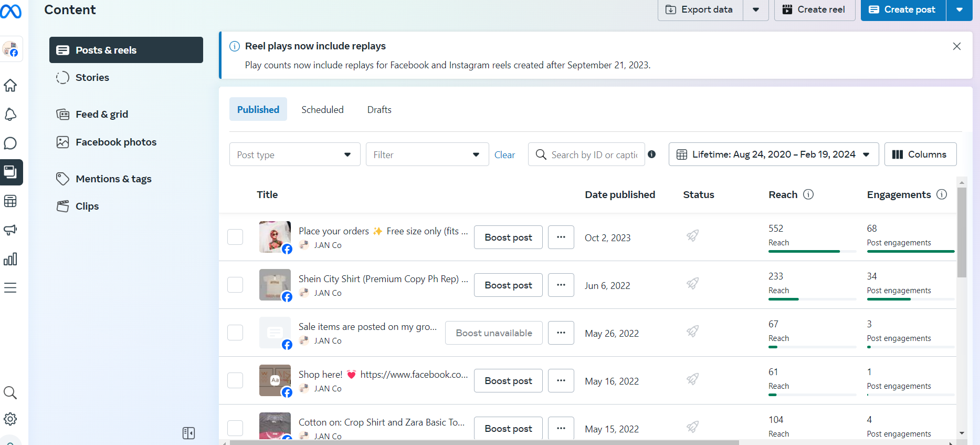Open the Columns selector
Image resolution: width=980 pixels, height=445 pixels.
tap(921, 154)
